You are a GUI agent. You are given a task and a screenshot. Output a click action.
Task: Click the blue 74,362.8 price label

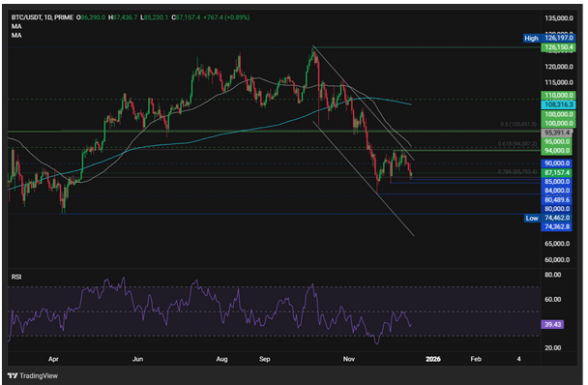coord(557,226)
